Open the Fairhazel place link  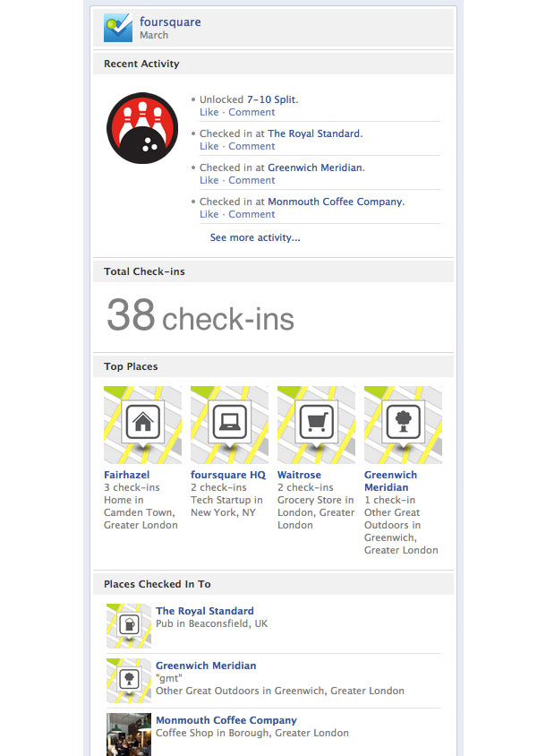[x=127, y=475]
